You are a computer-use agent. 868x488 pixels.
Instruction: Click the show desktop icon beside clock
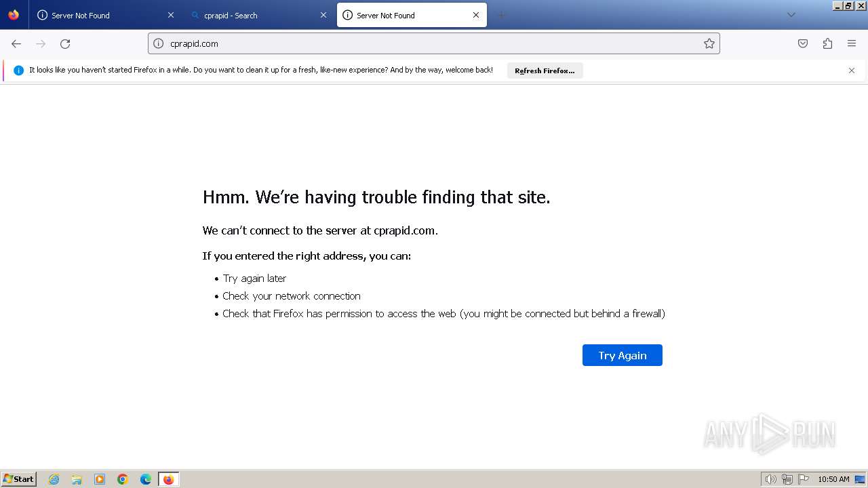point(860,479)
